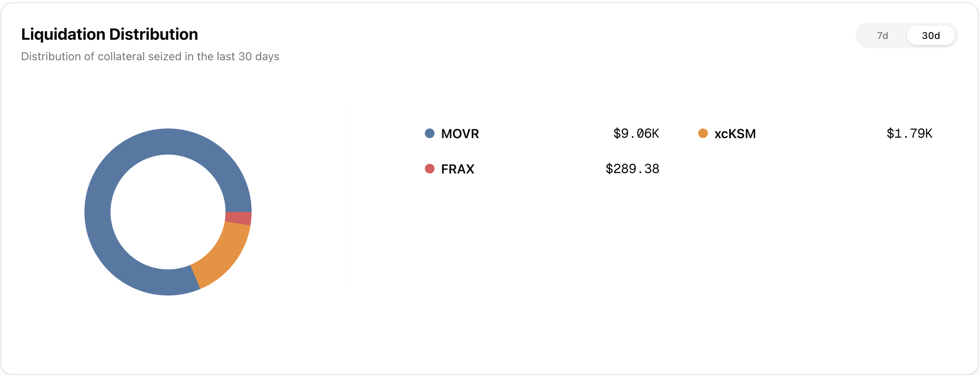Click the red FRAX donut segment

[239, 218]
